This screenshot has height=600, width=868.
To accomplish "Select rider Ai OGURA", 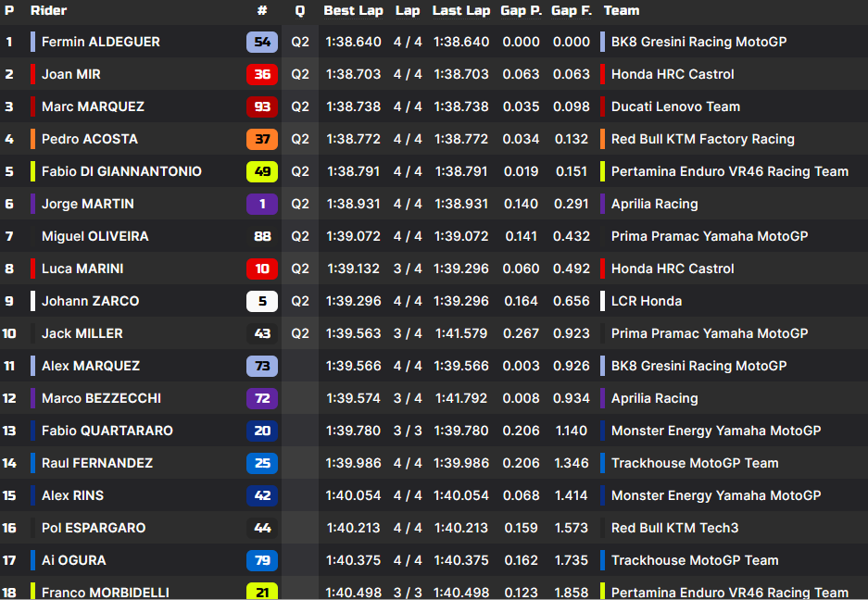I will (x=73, y=560).
